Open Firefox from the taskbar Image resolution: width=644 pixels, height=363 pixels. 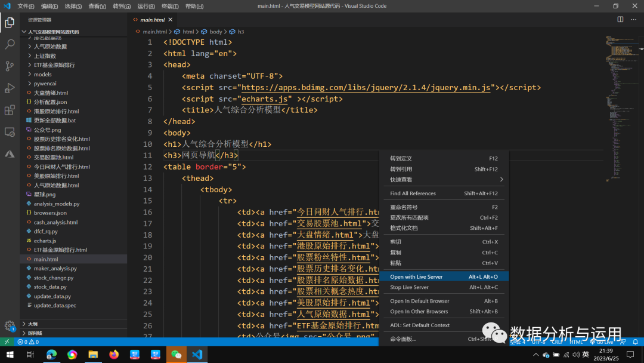(114, 355)
